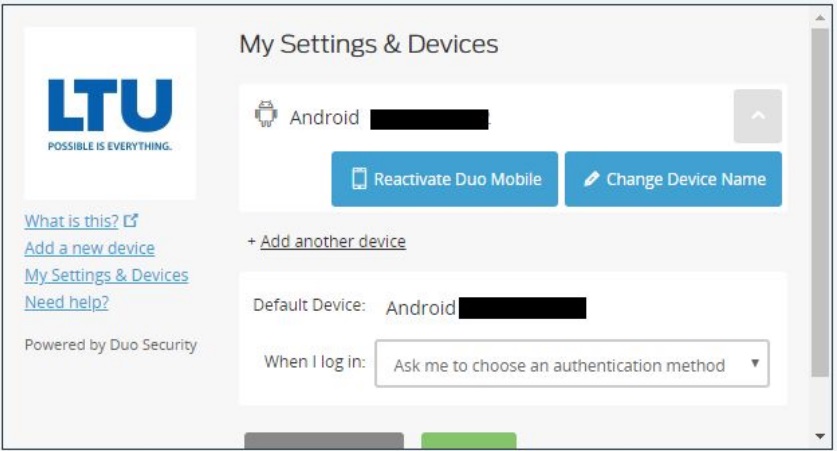Click Reactivate Duo Mobile button
Image resolution: width=837 pixels, height=451 pixels.
click(444, 179)
